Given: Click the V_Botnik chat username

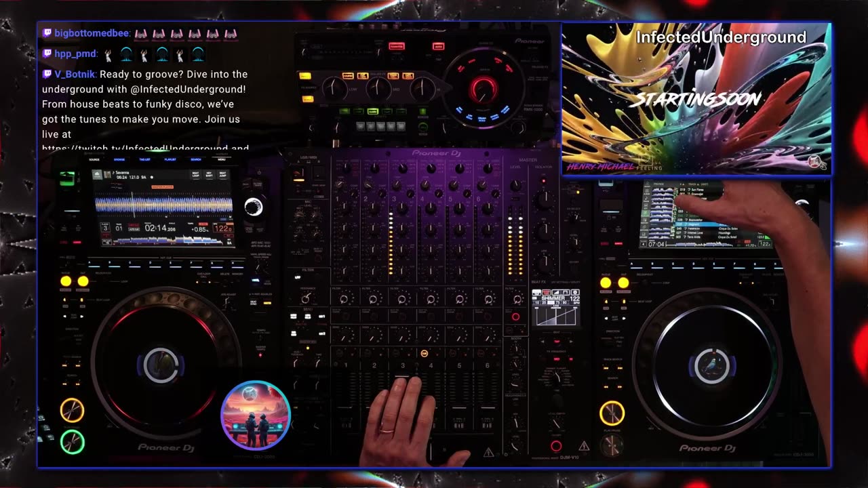Looking at the screenshot, I should click(x=75, y=74).
